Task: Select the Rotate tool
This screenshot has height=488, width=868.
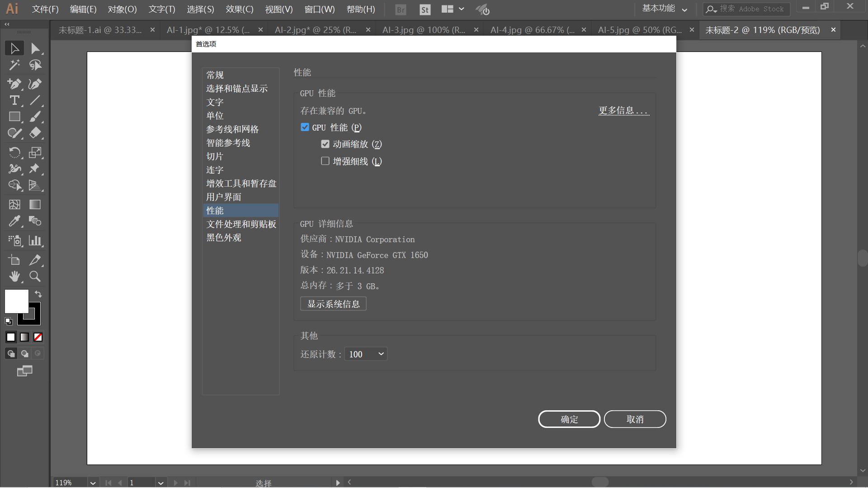Action: 14,153
